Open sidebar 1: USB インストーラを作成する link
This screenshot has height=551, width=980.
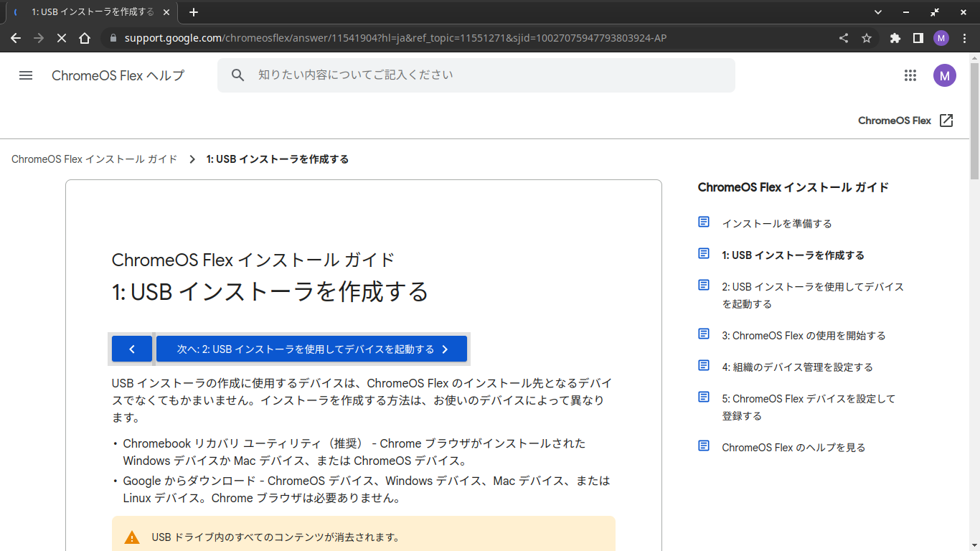click(x=793, y=255)
